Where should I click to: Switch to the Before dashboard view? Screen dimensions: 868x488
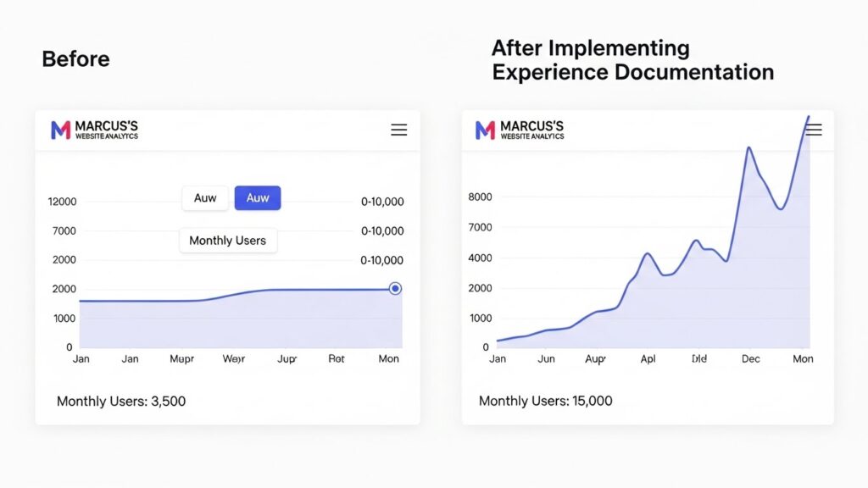point(75,58)
